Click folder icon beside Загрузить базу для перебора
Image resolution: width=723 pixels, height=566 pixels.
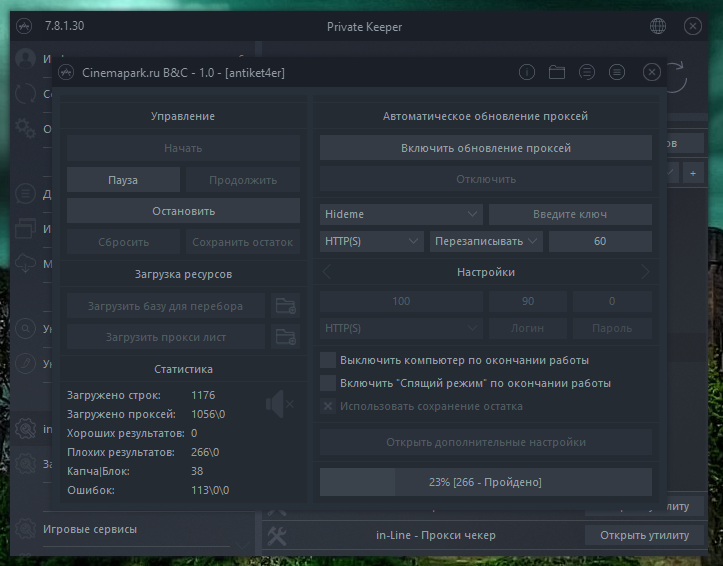point(286,306)
